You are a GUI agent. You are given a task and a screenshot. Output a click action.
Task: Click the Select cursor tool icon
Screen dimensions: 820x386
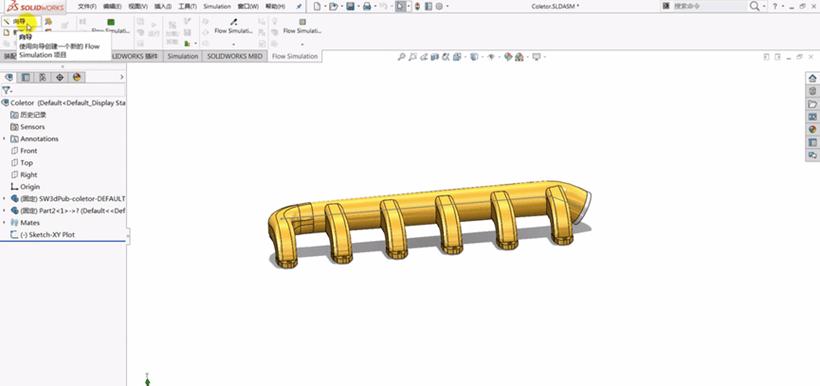click(x=400, y=6)
